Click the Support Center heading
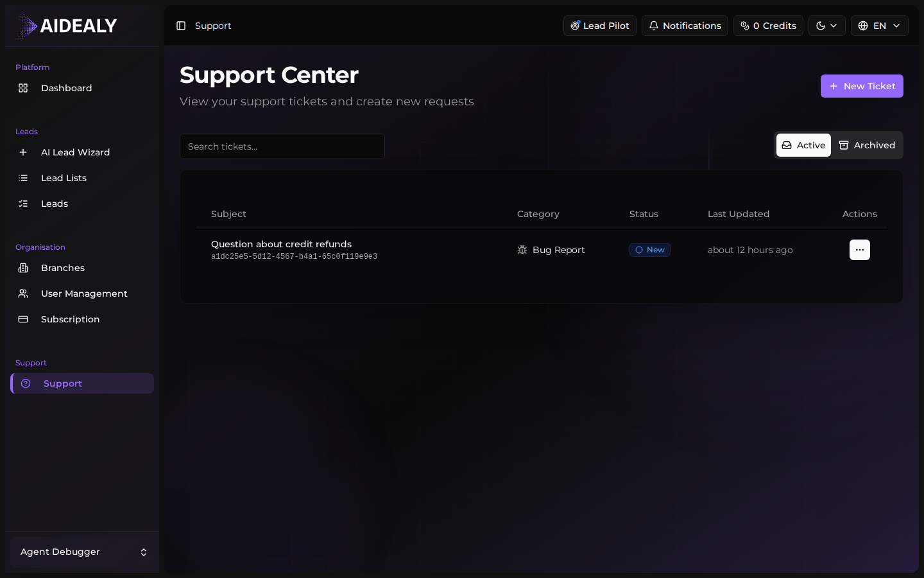Viewport: 924px width, 578px height. (269, 75)
